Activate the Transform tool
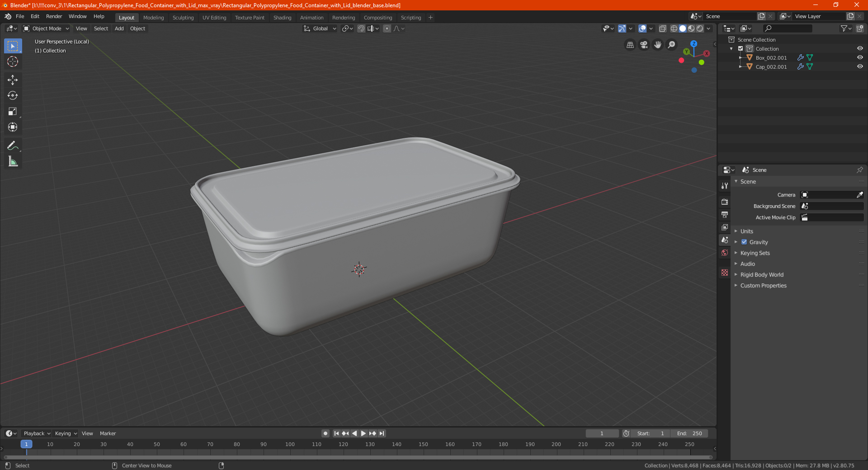 pos(13,127)
